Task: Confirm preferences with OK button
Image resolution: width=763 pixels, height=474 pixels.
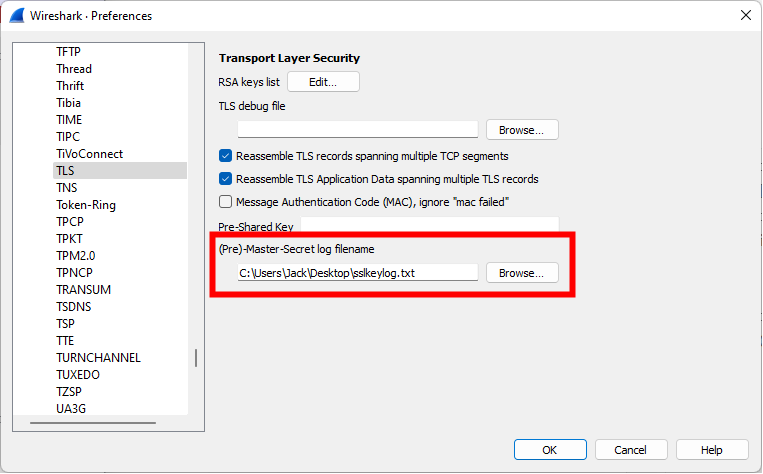Action: [550, 450]
